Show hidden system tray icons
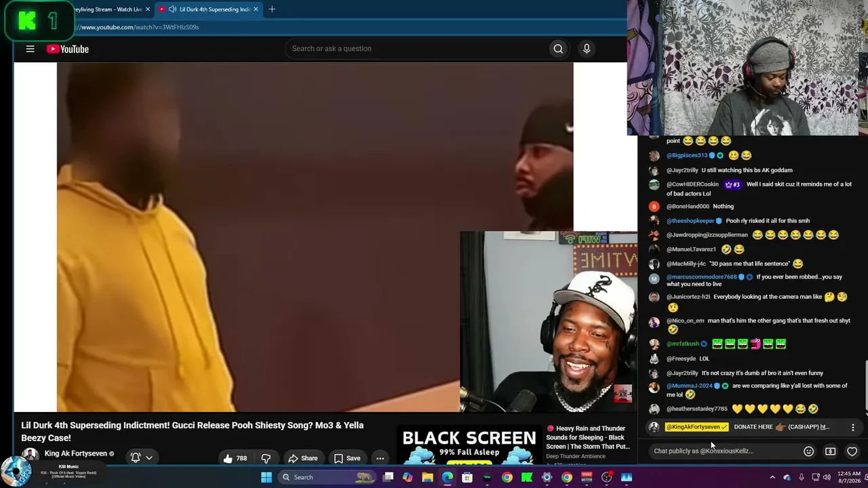Screen dimensions: 868x488 [772, 477]
